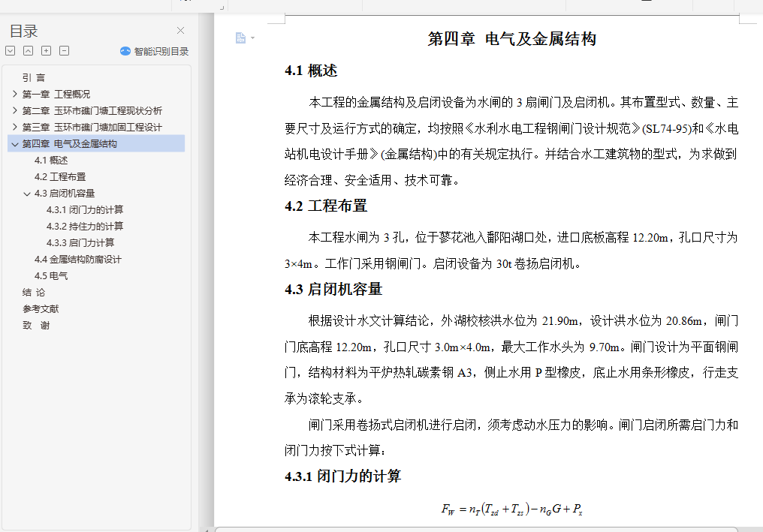Click the text 经济合理、安全适用、技术可靠

point(372,180)
